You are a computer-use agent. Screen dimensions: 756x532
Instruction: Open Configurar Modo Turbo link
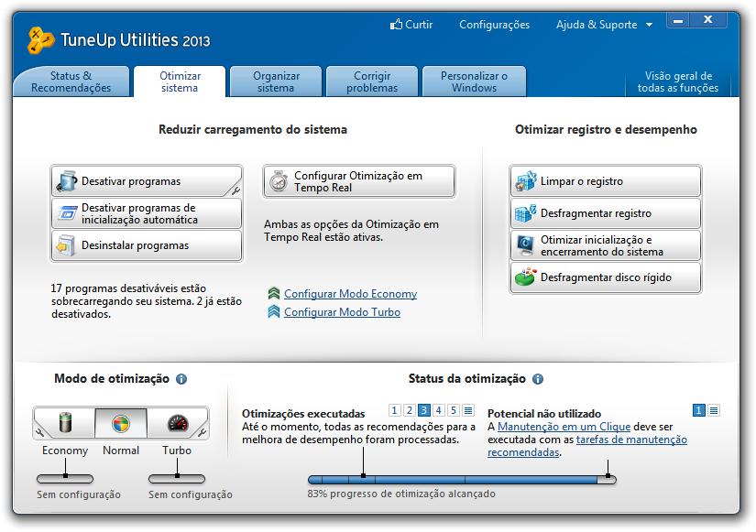point(342,311)
